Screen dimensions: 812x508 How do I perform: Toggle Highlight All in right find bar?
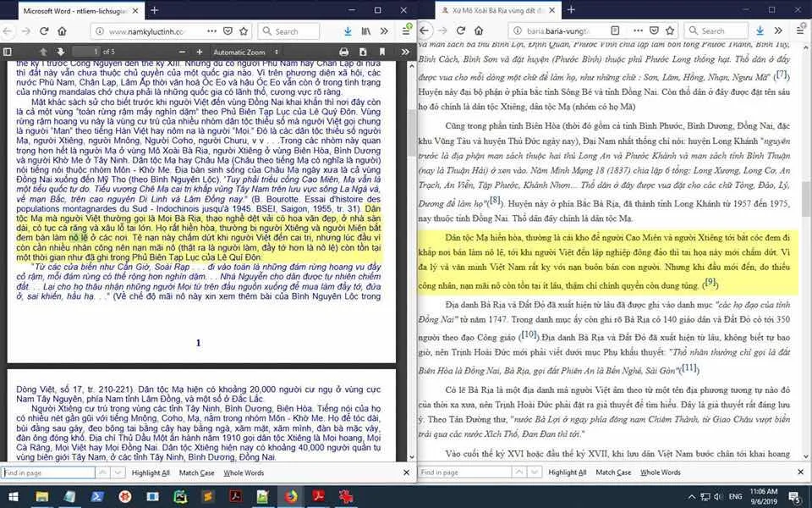coord(568,472)
